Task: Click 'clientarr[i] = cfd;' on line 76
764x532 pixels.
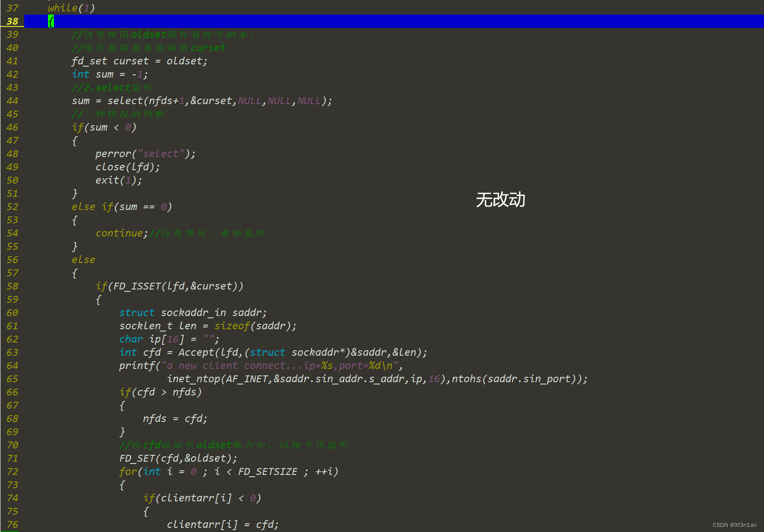Action: click(223, 525)
